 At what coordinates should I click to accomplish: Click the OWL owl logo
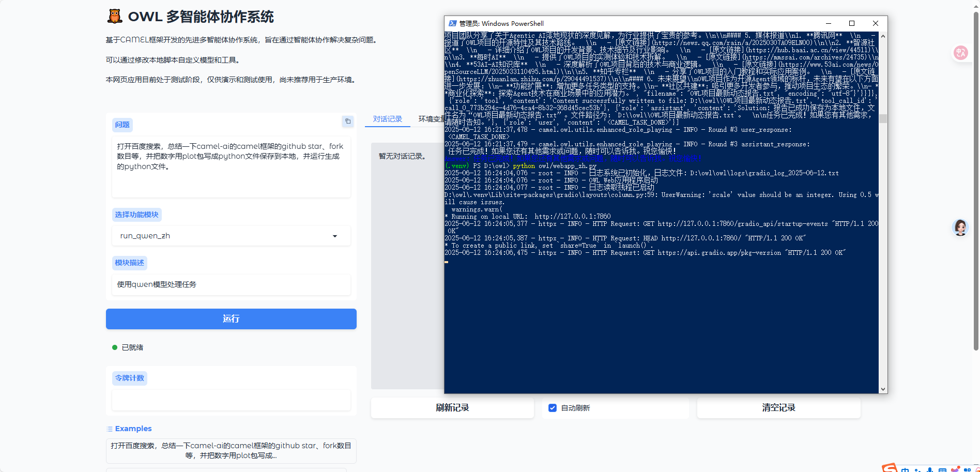coord(115,17)
